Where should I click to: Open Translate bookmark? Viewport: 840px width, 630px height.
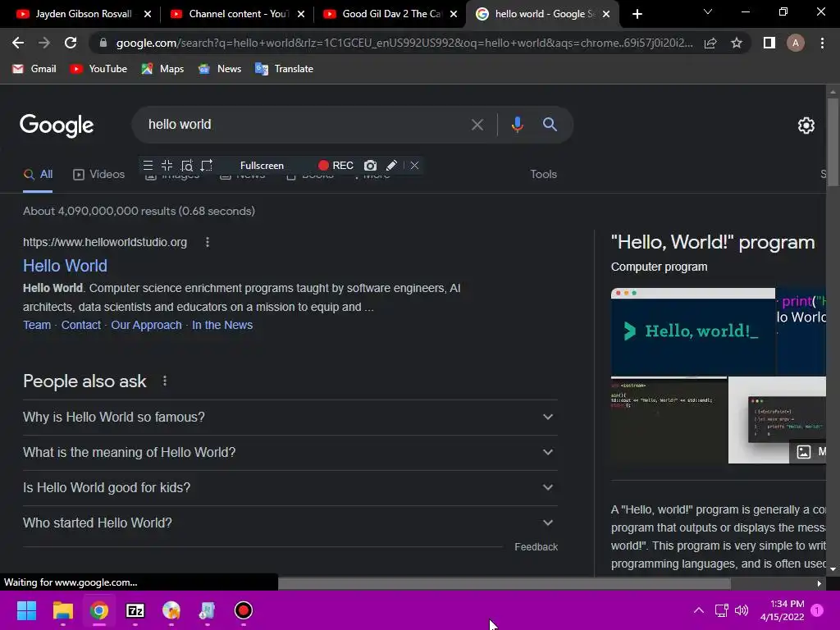click(x=285, y=69)
